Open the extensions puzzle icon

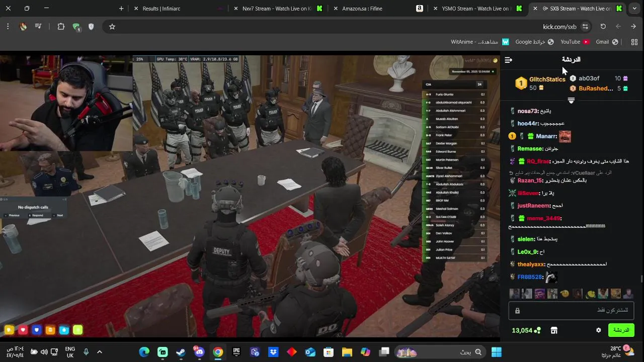click(61, 27)
